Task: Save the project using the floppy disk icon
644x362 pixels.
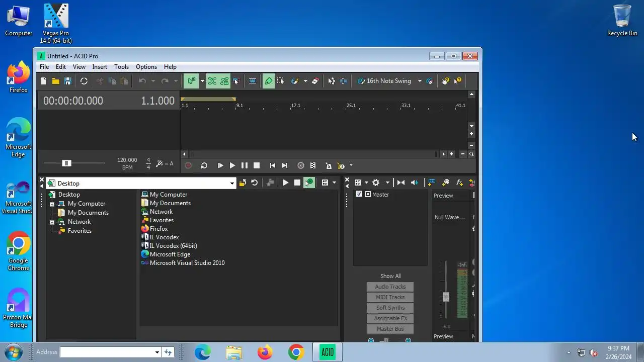Action: [x=68, y=81]
